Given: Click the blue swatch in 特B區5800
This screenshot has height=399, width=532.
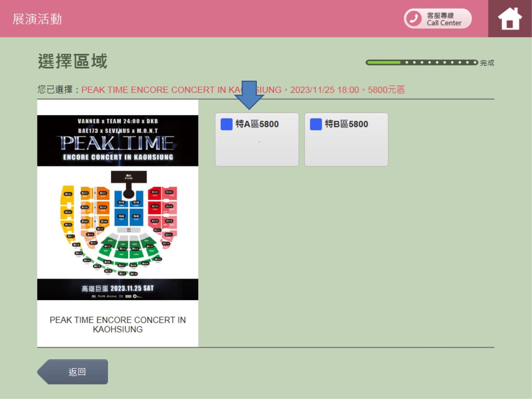Looking at the screenshot, I should 316,124.
